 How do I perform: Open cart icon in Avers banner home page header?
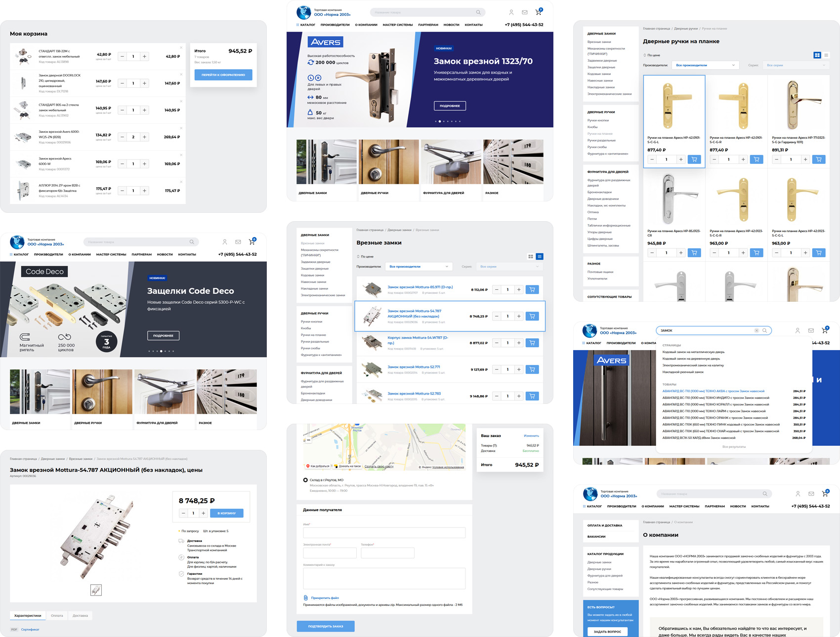539,12
